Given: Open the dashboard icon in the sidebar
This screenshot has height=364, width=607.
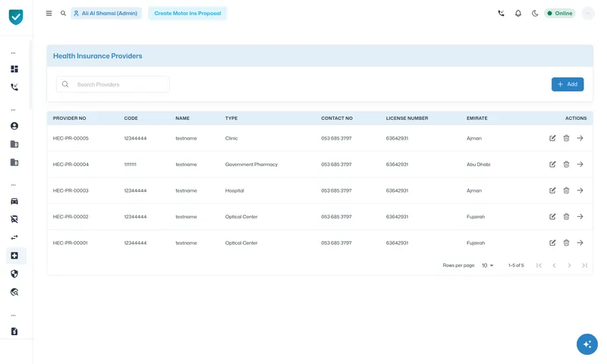Looking at the screenshot, I should point(14,69).
